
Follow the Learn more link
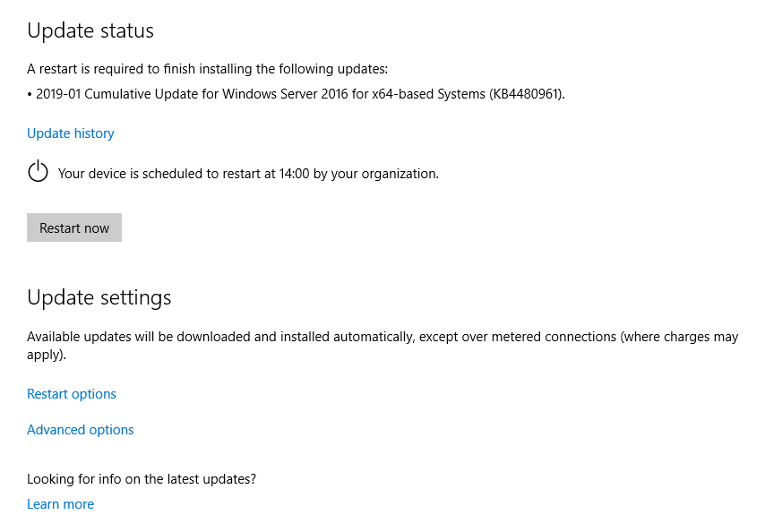pos(60,503)
